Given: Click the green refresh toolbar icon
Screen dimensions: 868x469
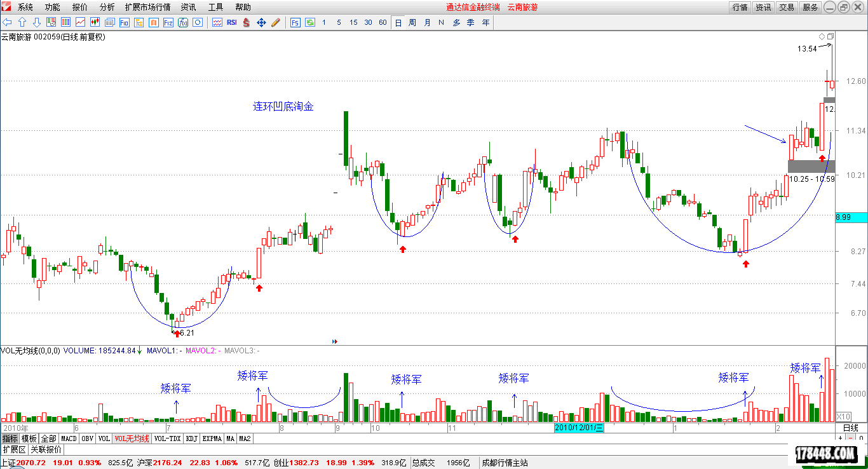Looking at the screenshot, I should coord(309,22).
